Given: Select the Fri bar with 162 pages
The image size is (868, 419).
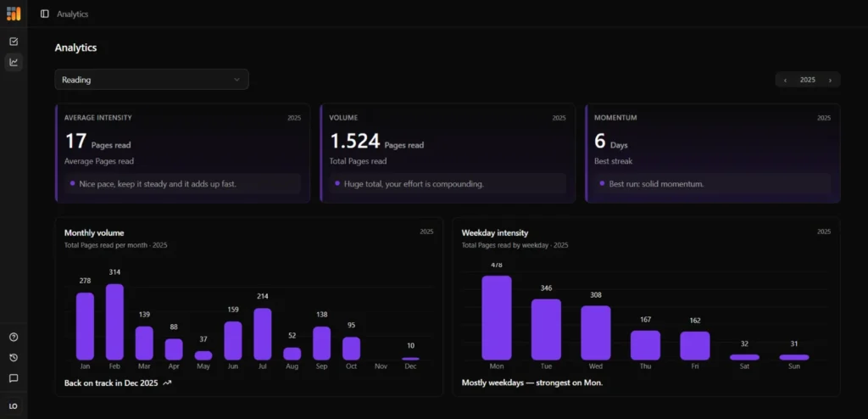Looking at the screenshot, I should tap(695, 346).
